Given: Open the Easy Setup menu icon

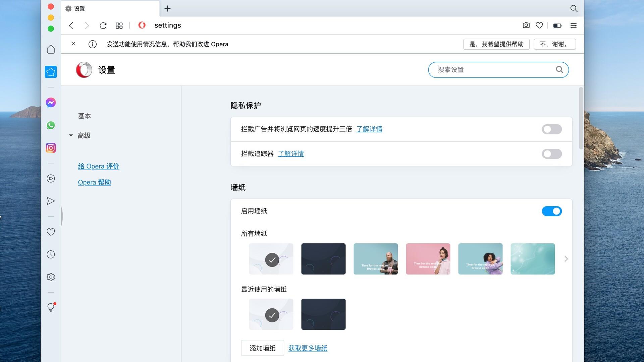Looking at the screenshot, I should pyautogui.click(x=573, y=25).
